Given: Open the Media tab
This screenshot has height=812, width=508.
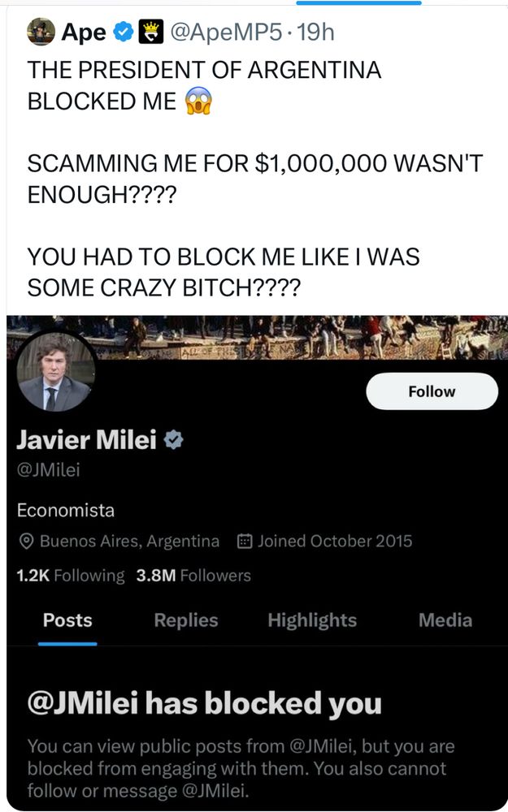Looking at the screenshot, I should coord(445,620).
